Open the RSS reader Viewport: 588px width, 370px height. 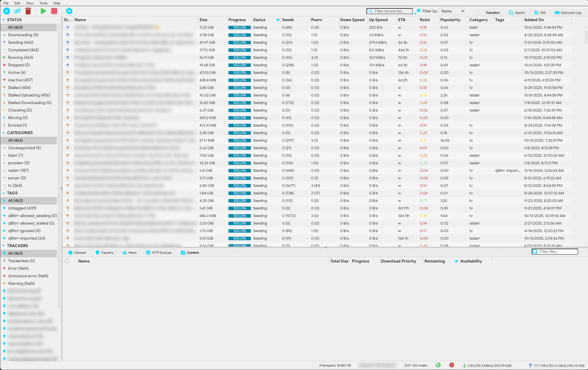tap(540, 12)
